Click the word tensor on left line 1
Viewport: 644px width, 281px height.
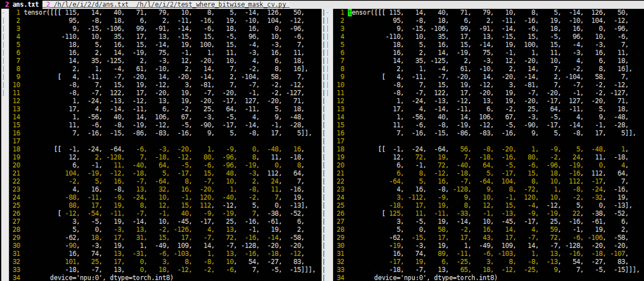[x=35, y=13]
